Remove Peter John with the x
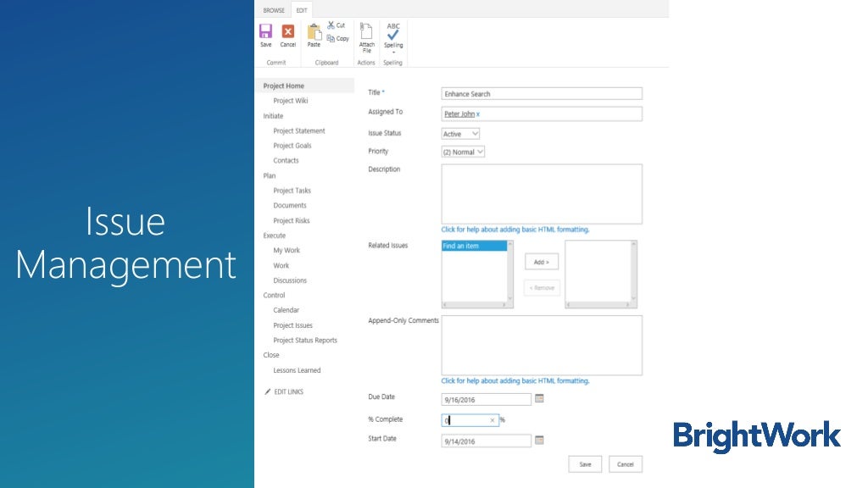Screen dimensions: 868x488 [x=478, y=114]
